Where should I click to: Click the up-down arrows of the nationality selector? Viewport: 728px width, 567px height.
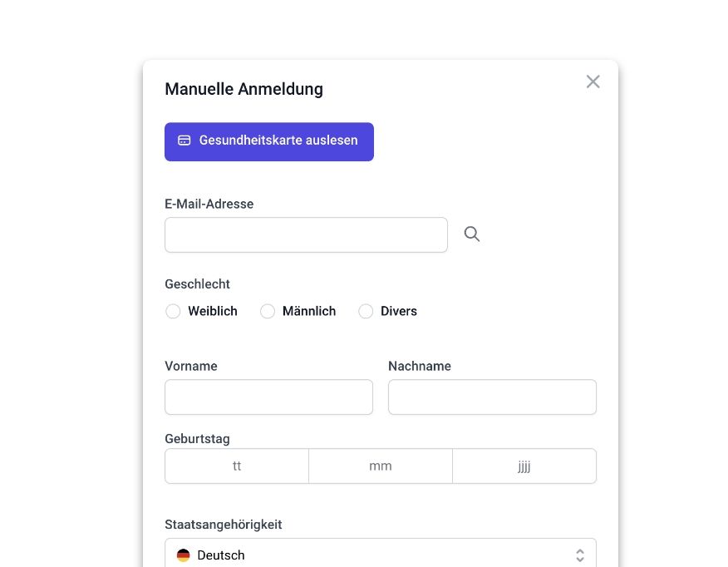tap(580, 555)
